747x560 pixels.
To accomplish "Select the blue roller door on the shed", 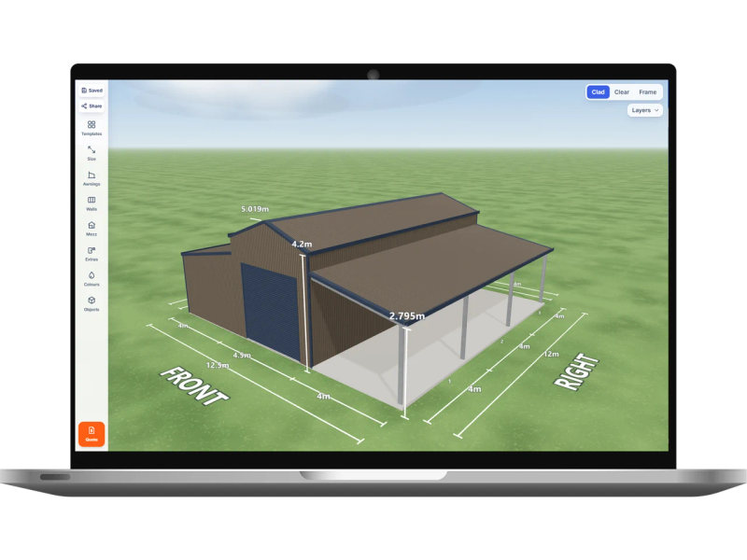I will tap(271, 314).
